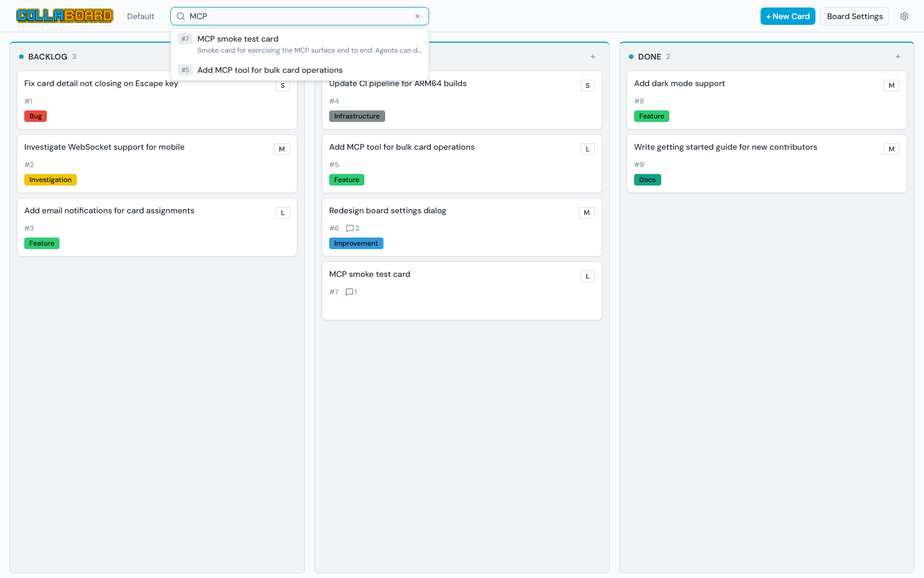924x578 pixels.
Task: Open card "Investigate WebSocket support for mobile"
Action: (157, 164)
